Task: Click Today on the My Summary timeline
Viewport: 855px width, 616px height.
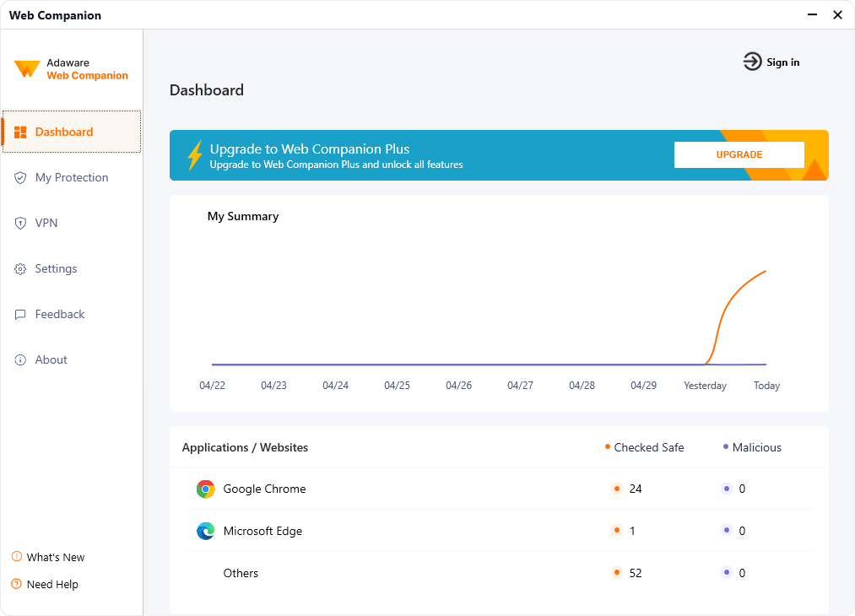Action: point(766,385)
